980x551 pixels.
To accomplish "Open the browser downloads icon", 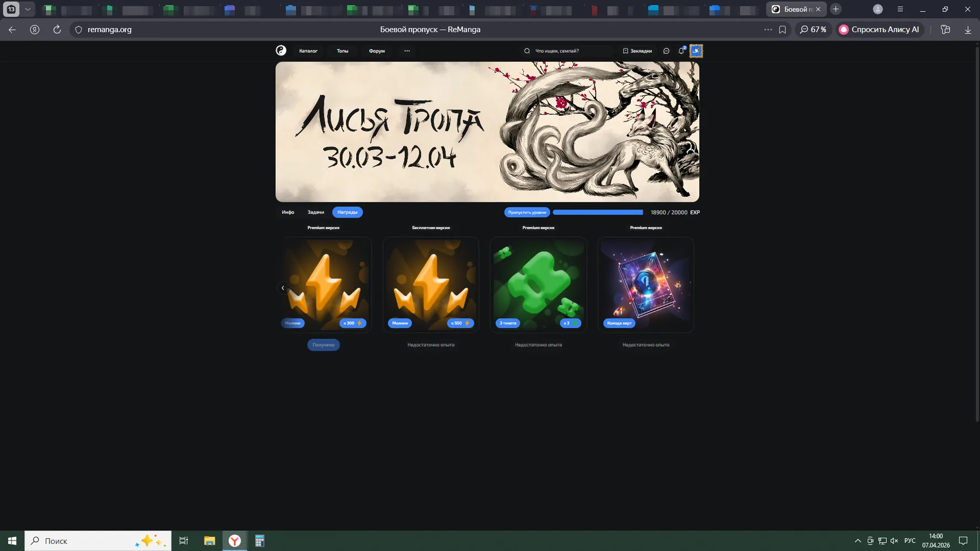I will (x=967, y=30).
